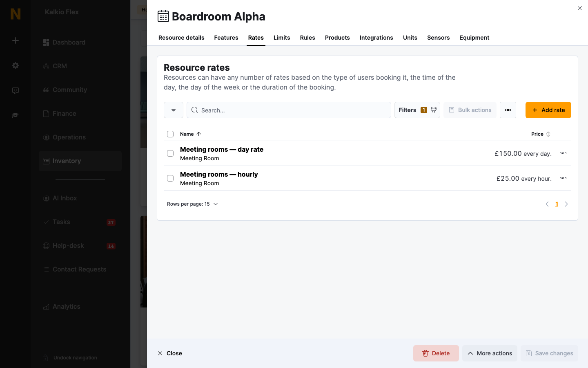588x368 pixels.
Task: Open the Rules tab
Action: 307,38
